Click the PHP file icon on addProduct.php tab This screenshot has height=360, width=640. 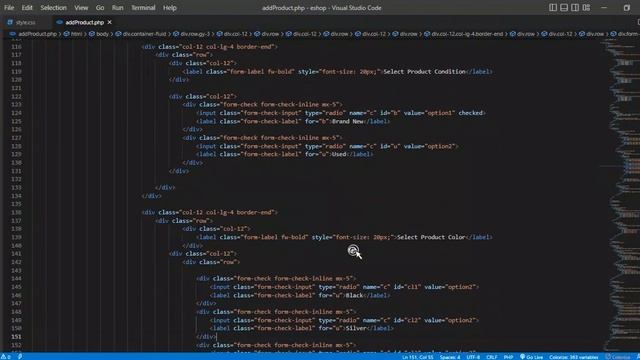pos(60,22)
